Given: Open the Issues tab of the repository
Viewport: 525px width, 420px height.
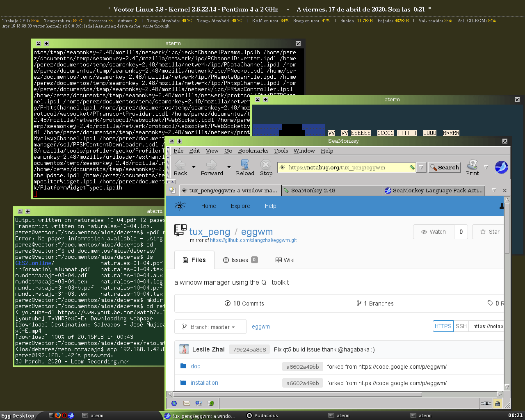Looking at the screenshot, I should click(240, 260).
